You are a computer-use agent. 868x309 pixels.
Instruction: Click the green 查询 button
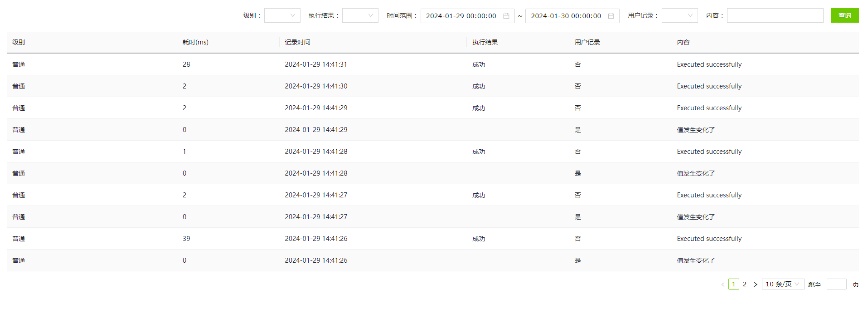coord(844,15)
